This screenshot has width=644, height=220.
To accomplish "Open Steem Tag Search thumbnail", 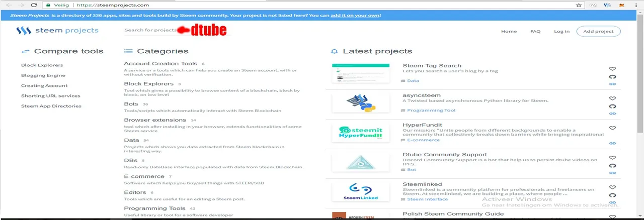I will click(361, 74).
